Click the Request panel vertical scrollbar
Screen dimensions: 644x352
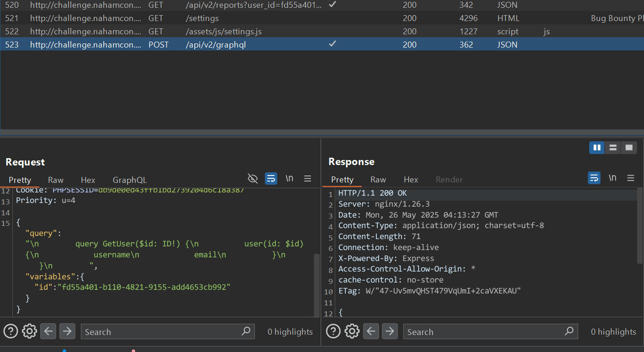(317, 283)
